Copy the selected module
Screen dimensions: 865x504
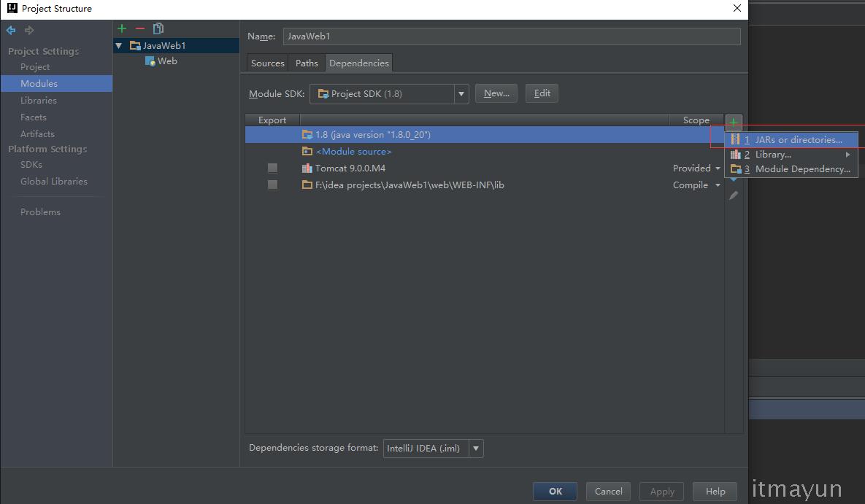(x=158, y=28)
